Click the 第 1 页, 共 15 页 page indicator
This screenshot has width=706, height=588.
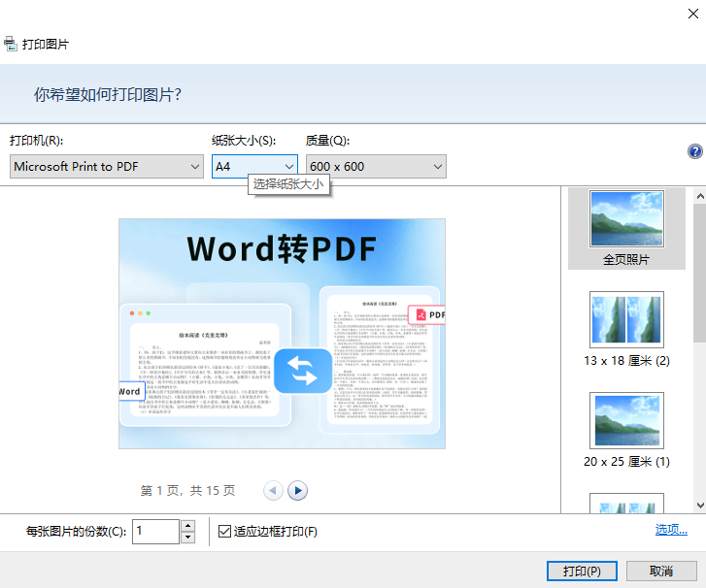pos(187,490)
